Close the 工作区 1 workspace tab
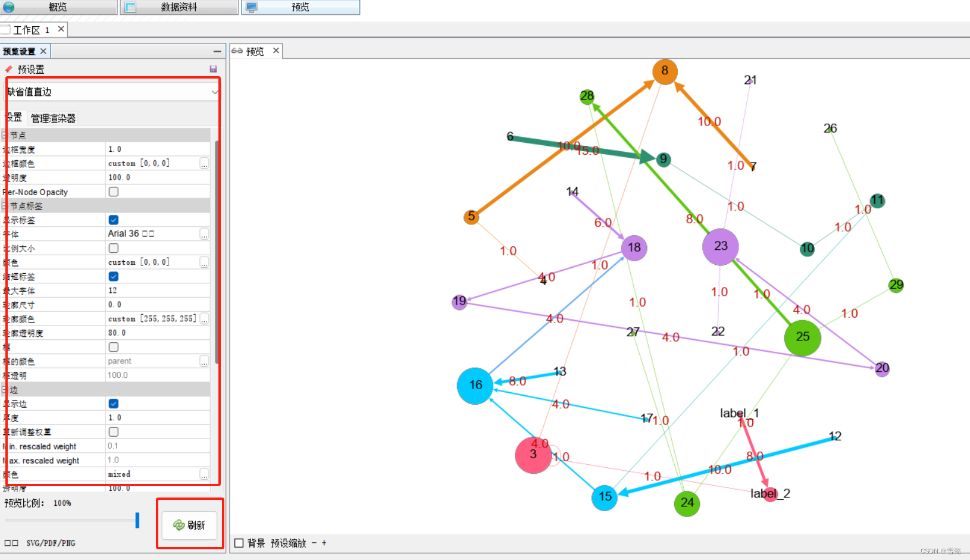The width and height of the screenshot is (970, 560). click(x=61, y=29)
